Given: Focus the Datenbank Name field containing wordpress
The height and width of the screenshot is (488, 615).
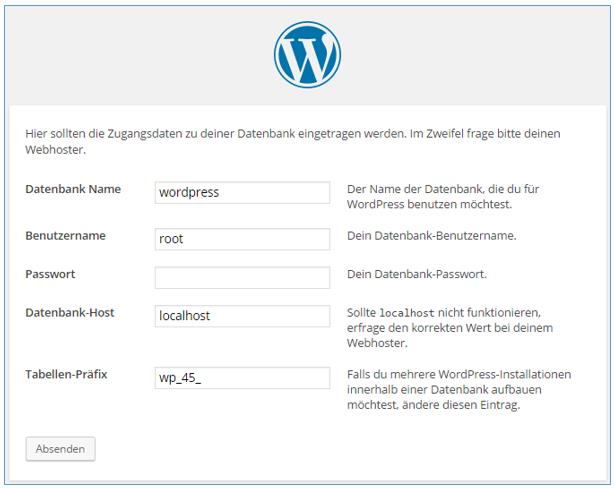Looking at the screenshot, I should pyautogui.click(x=242, y=192).
